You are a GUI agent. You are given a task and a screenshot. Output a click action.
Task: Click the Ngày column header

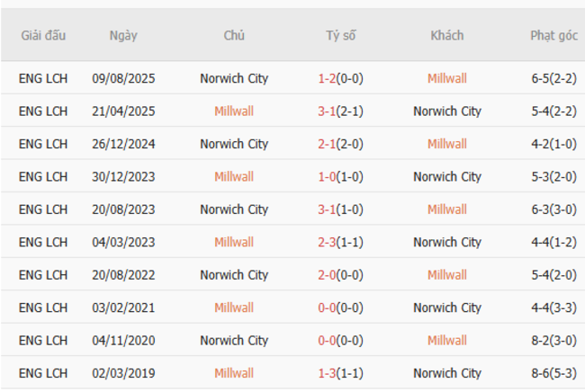[123, 36]
